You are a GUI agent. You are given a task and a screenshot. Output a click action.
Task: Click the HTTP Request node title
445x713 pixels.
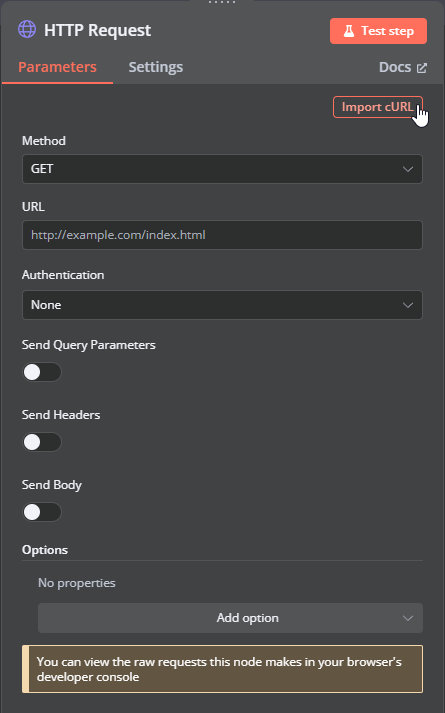(x=97, y=30)
